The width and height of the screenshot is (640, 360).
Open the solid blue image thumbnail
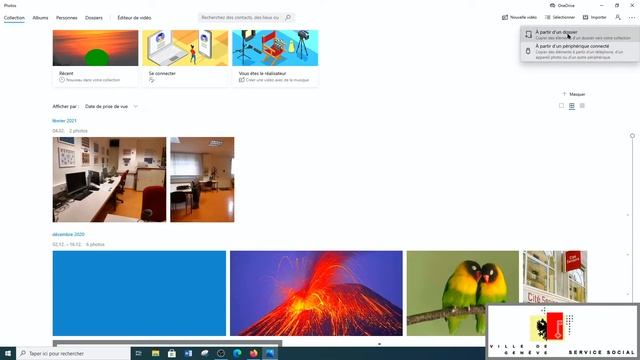[x=139, y=293]
